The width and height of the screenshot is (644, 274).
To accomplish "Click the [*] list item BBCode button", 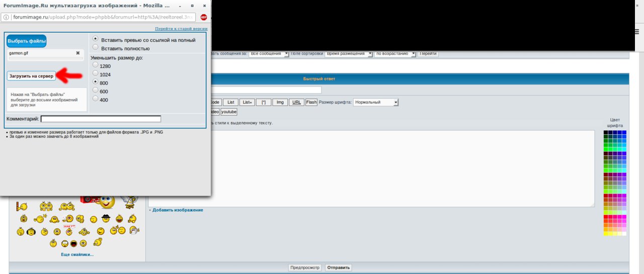I will tap(264, 102).
